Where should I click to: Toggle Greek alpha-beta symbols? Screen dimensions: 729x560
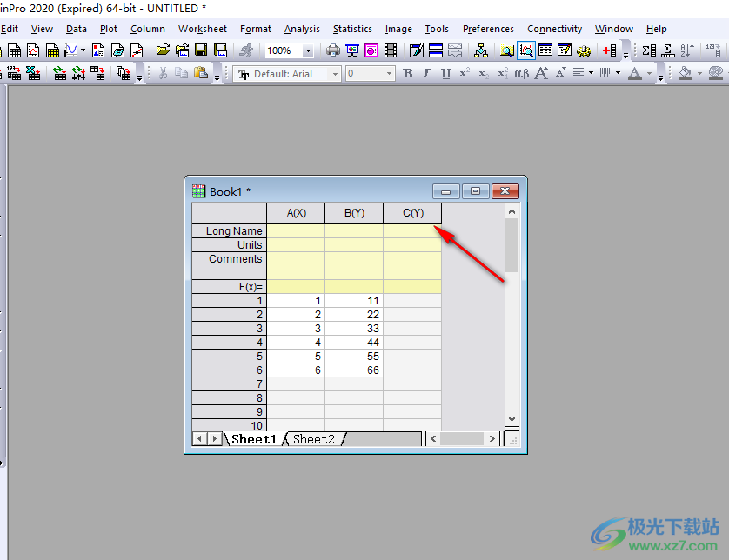click(x=522, y=73)
